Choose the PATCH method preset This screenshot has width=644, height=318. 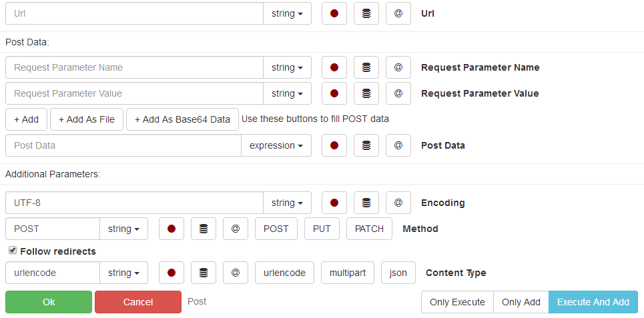point(369,229)
